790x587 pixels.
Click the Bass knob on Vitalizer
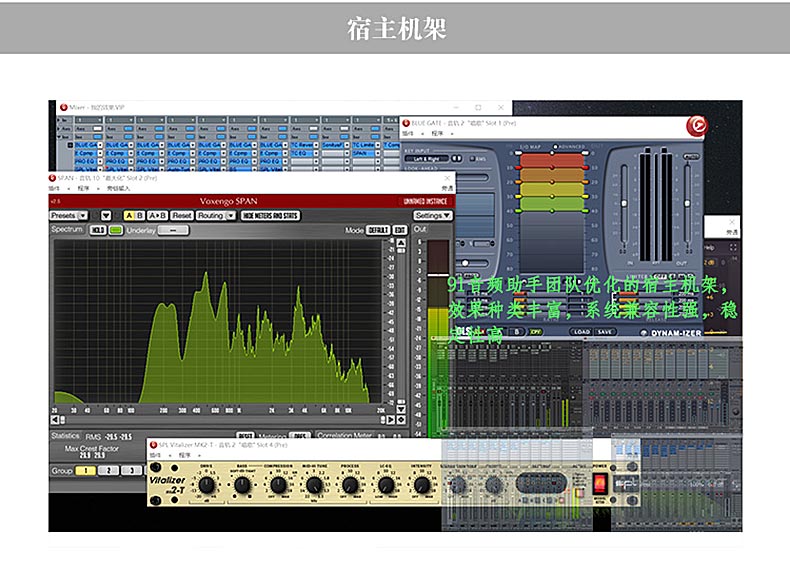click(x=242, y=485)
